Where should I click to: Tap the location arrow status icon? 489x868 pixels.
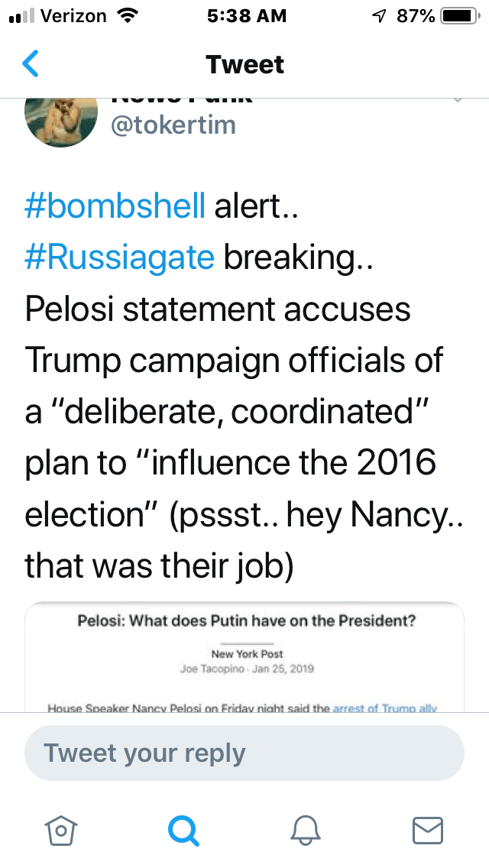coord(377,16)
